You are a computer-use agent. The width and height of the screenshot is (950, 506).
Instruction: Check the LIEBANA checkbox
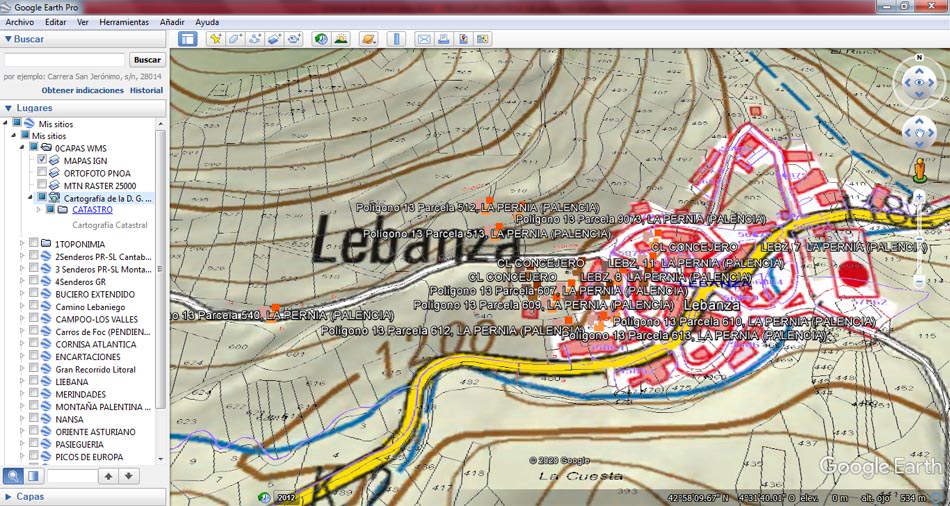tap(34, 381)
